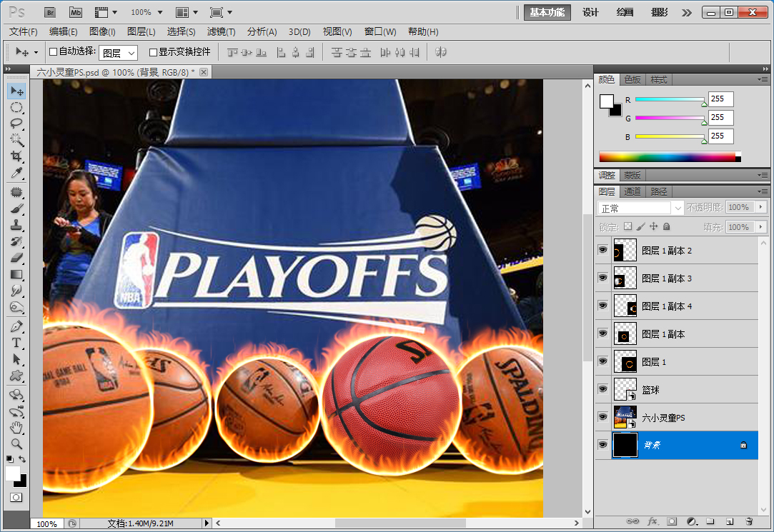Hide the 图层 1 副本 2 layer
This screenshot has height=532, width=774.
tap(602, 250)
